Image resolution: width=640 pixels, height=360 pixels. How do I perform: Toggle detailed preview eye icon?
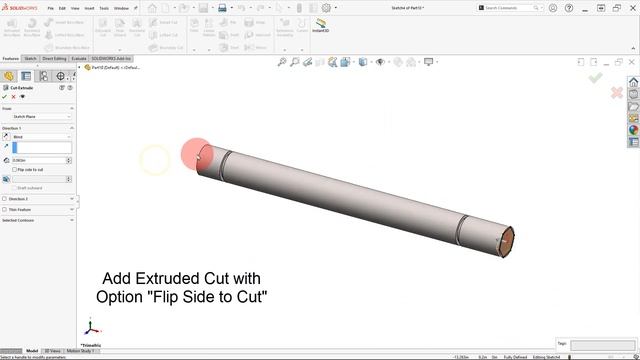(22, 97)
